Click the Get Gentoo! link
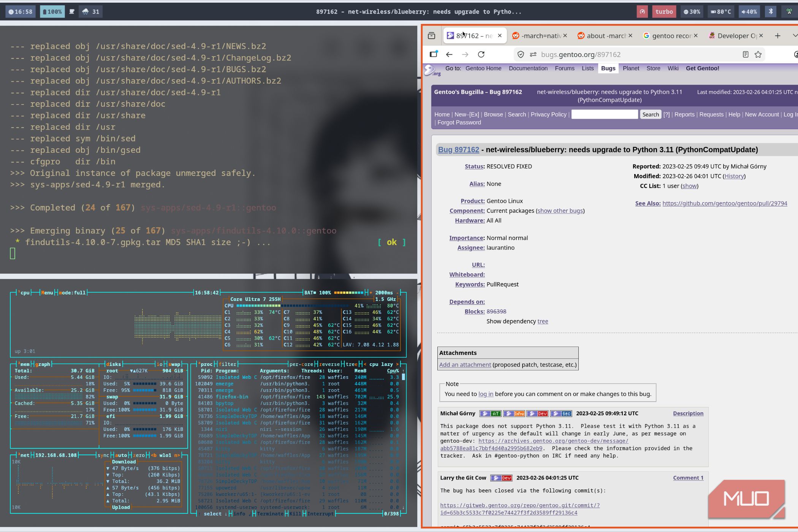798x532 pixels. point(702,68)
